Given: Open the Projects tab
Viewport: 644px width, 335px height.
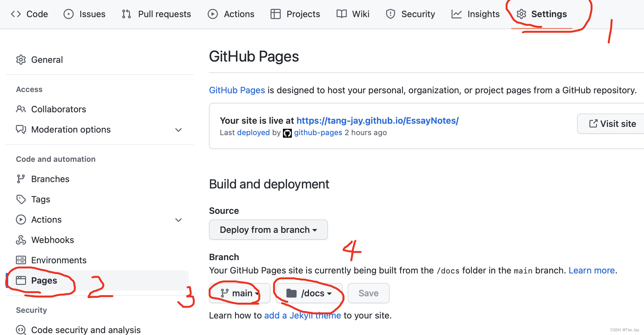Looking at the screenshot, I should point(295,14).
